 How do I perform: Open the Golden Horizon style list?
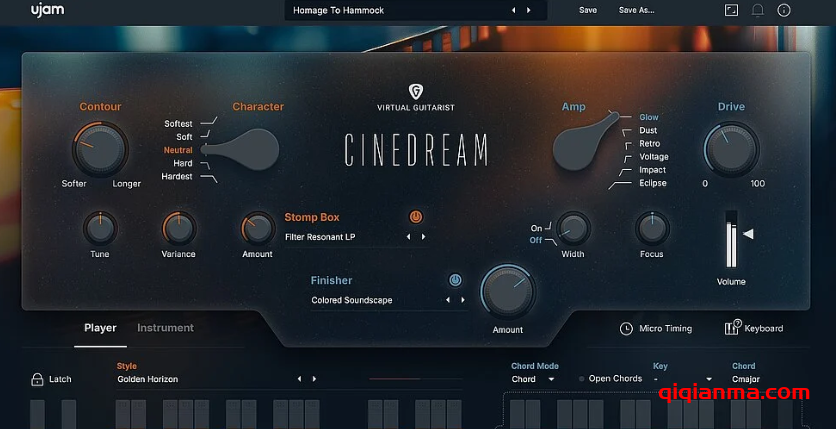148,379
